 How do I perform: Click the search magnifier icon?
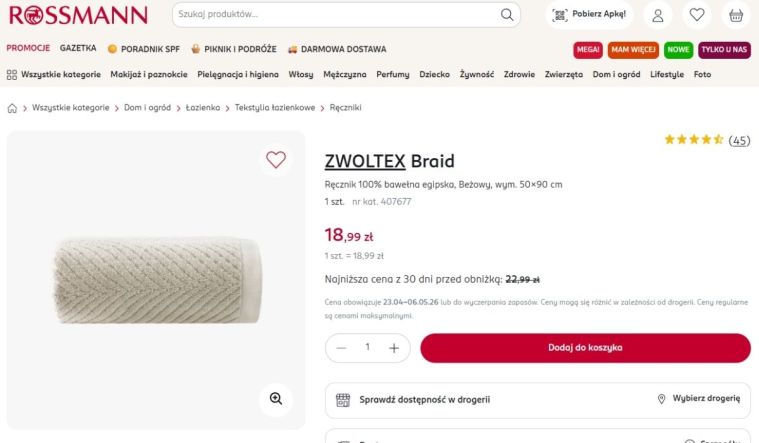coord(508,15)
